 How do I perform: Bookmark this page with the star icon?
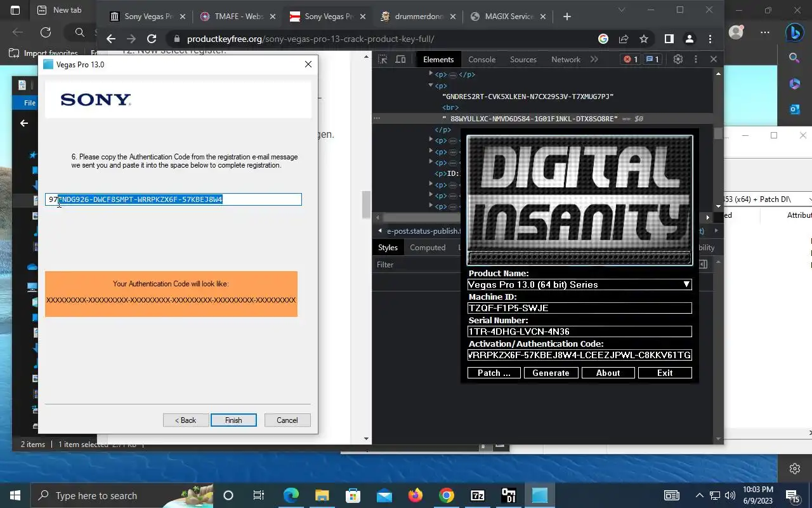coord(644,39)
